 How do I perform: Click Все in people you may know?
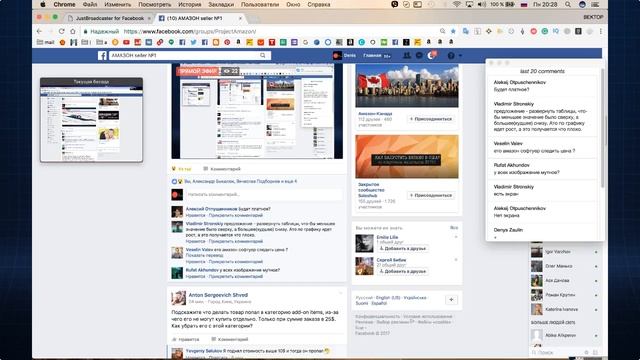pyautogui.click(x=454, y=228)
